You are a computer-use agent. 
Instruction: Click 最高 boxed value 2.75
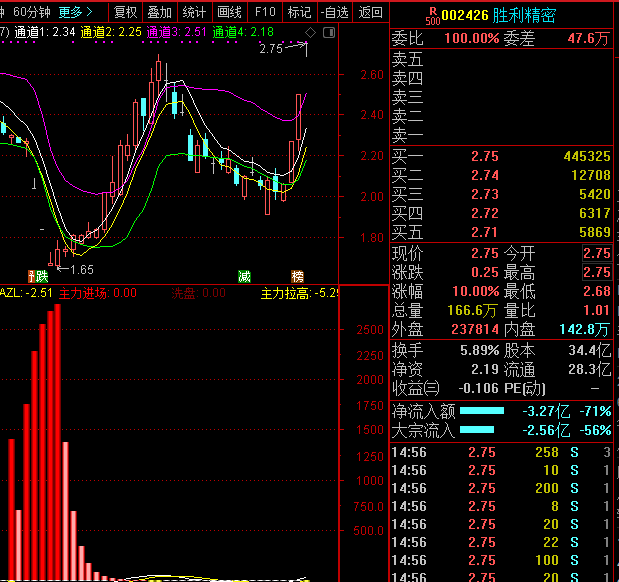(x=597, y=272)
